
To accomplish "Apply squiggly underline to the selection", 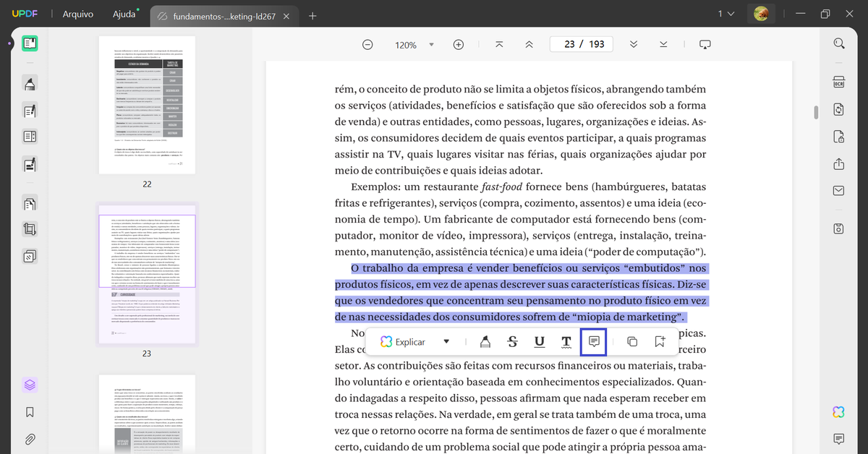I will pos(566,341).
